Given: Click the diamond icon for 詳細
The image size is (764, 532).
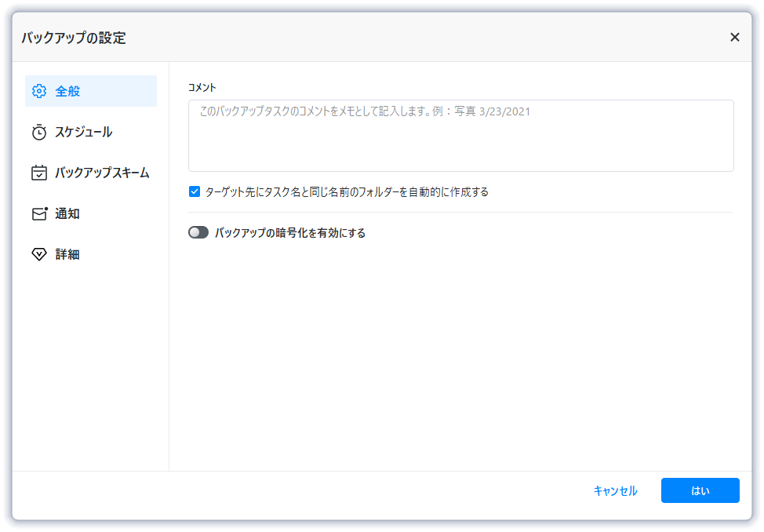Looking at the screenshot, I should tap(39, 254).
